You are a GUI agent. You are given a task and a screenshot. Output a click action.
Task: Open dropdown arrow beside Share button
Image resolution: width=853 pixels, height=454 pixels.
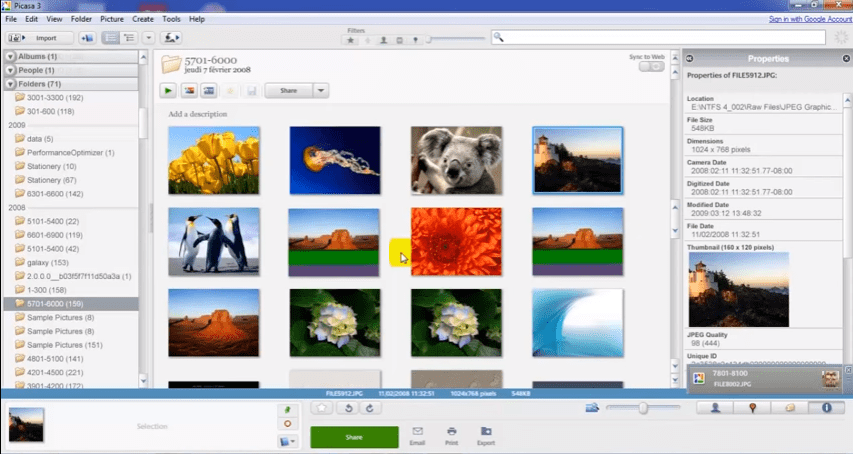pyautogui.click(x=321, y=91)
